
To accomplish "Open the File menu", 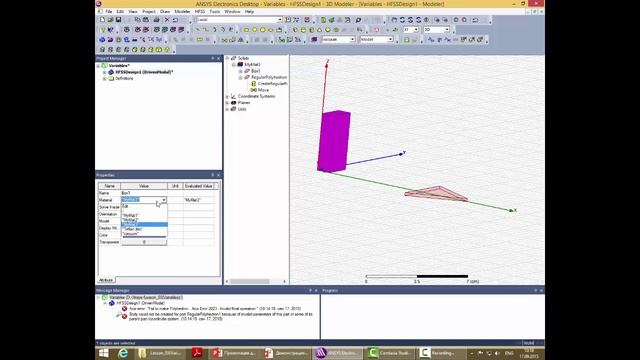I will [109, 11].
